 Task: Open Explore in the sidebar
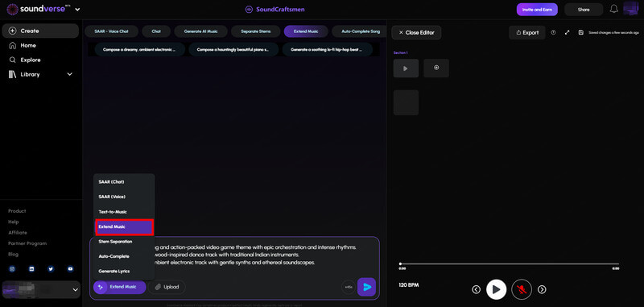pyautogui.click(x=31, y=60)
